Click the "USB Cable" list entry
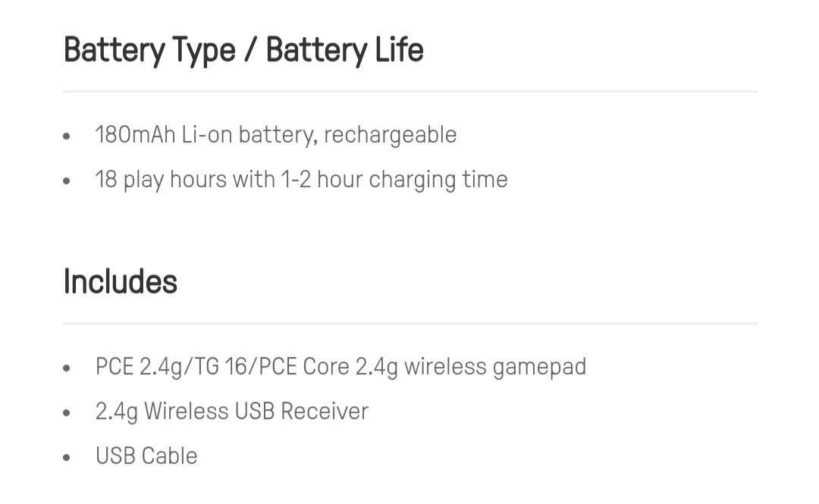 (146, 456)
